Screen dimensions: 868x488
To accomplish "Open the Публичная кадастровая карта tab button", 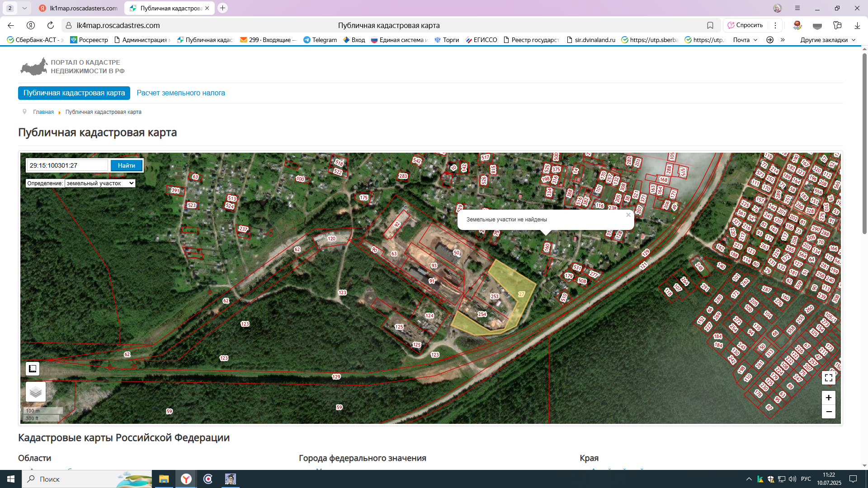I will [74, 93].
